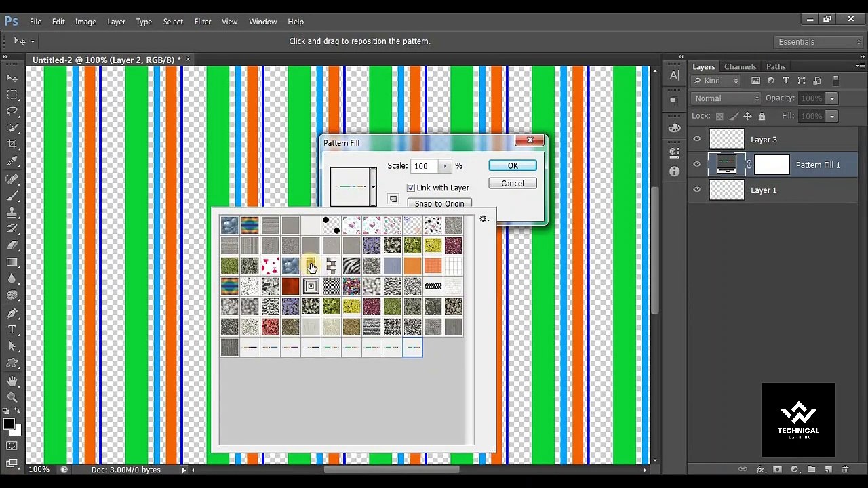Image resolution: width=868 pixels, height=488 pixels.
Task: Select the Lasso tool
Action: (x=12, y=111)
